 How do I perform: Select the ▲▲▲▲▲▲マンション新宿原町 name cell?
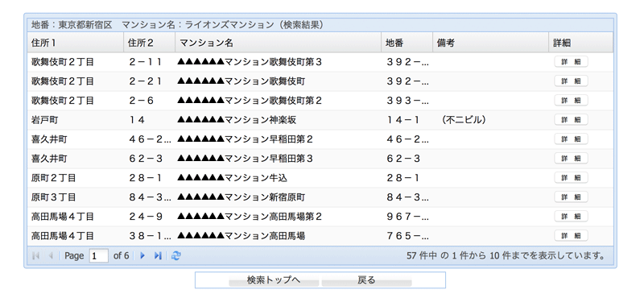279,197
